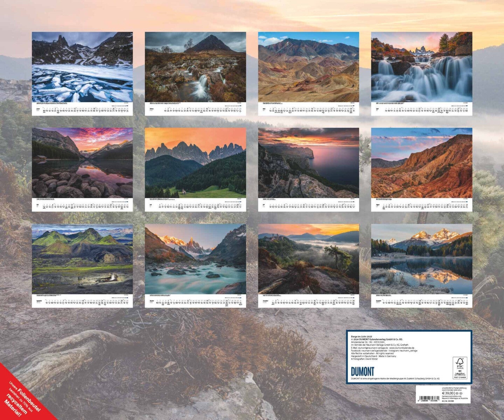Select the May pink sunset lake photo
The width and height of the screenshot is (504, 420).
coord(82,163)
